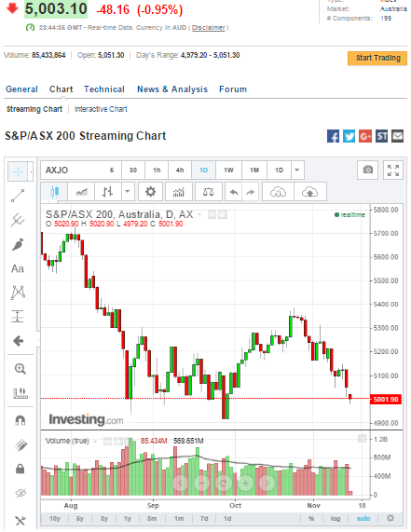Open compare symbols scales icon
The height and width of the screenshot is (532, 411).
click(x=208, y=192)
